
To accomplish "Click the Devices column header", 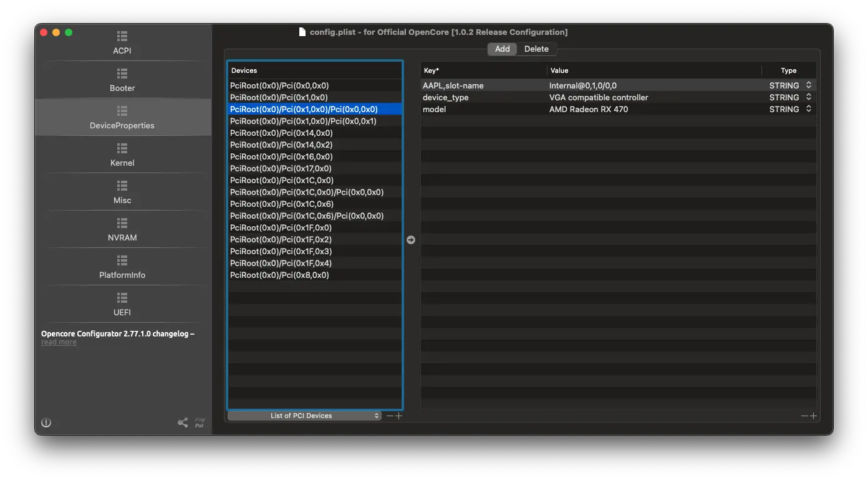I will click(x=315, y=70).
